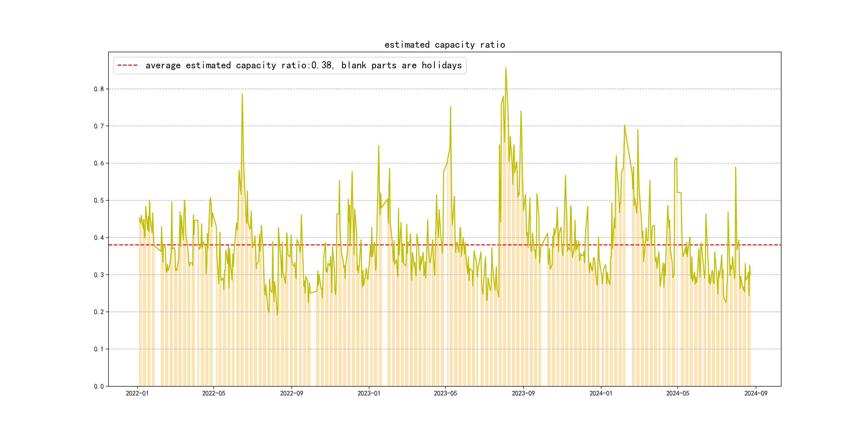Click the 2022-01 x-axis label
Image resolution: width=868 pixels, height=434 pixels.
click(x=137, y=393)
